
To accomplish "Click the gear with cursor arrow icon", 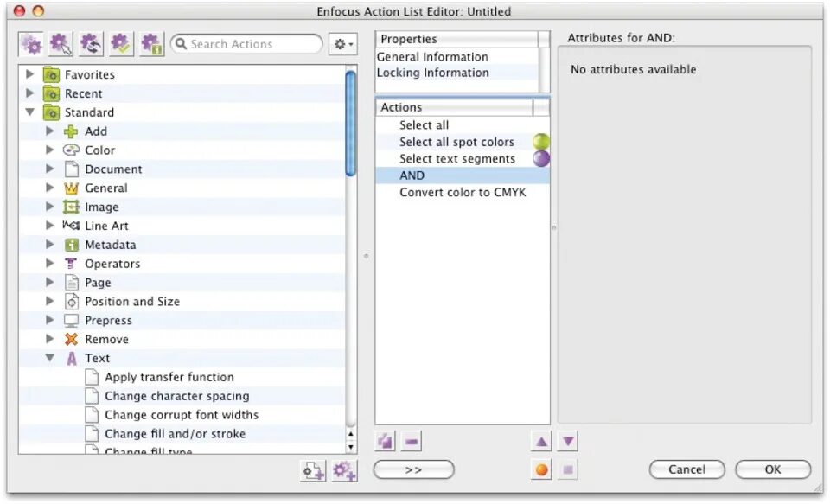I will tap(61, 44).
